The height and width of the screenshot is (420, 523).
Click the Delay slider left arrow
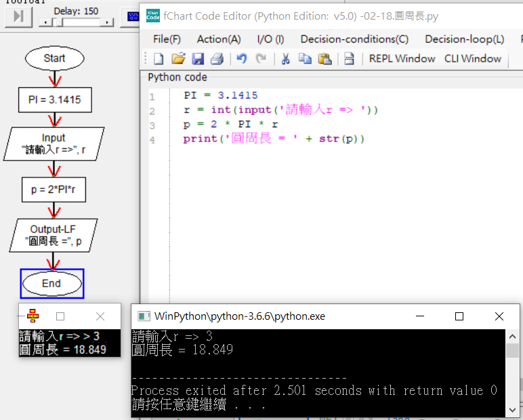pyautogui.click(x=45, y=22)
